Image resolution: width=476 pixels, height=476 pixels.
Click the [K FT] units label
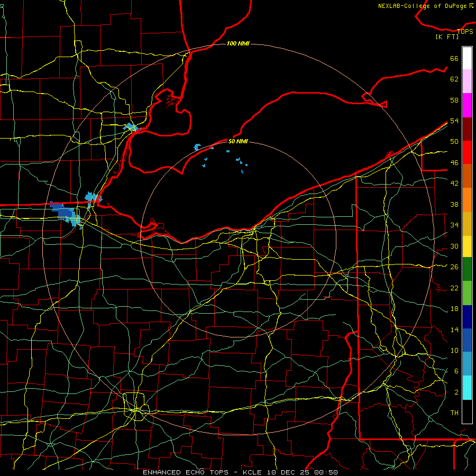(447, 36)
